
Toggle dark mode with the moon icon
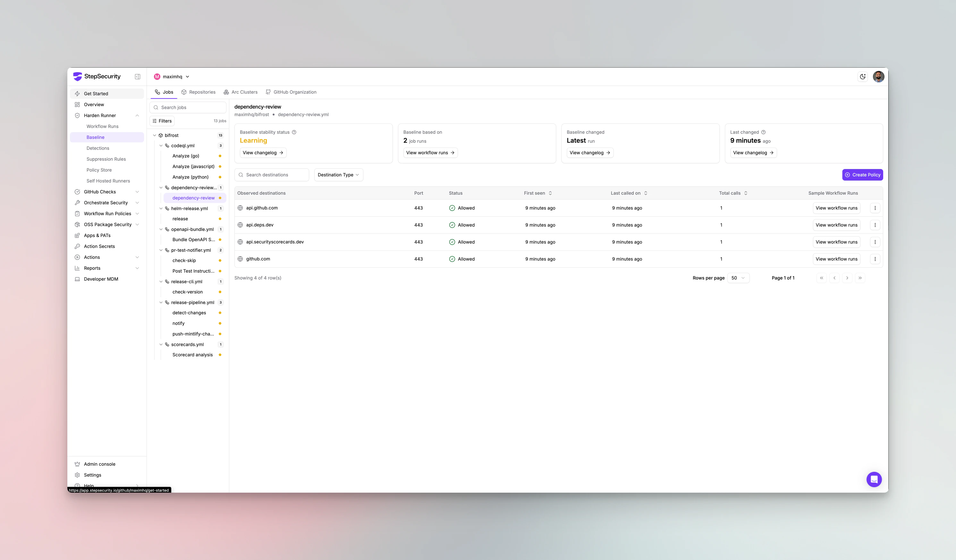click(x=863, y=76)
